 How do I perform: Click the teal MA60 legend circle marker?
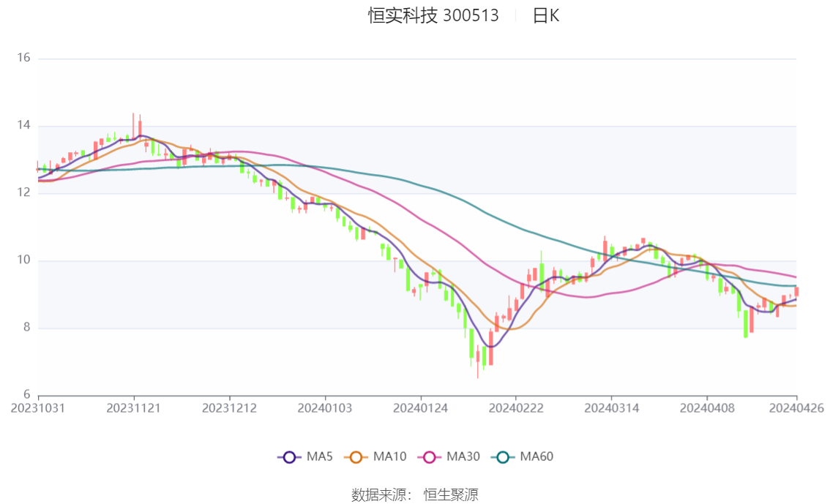pyautogui.click(x=503, y=457)
